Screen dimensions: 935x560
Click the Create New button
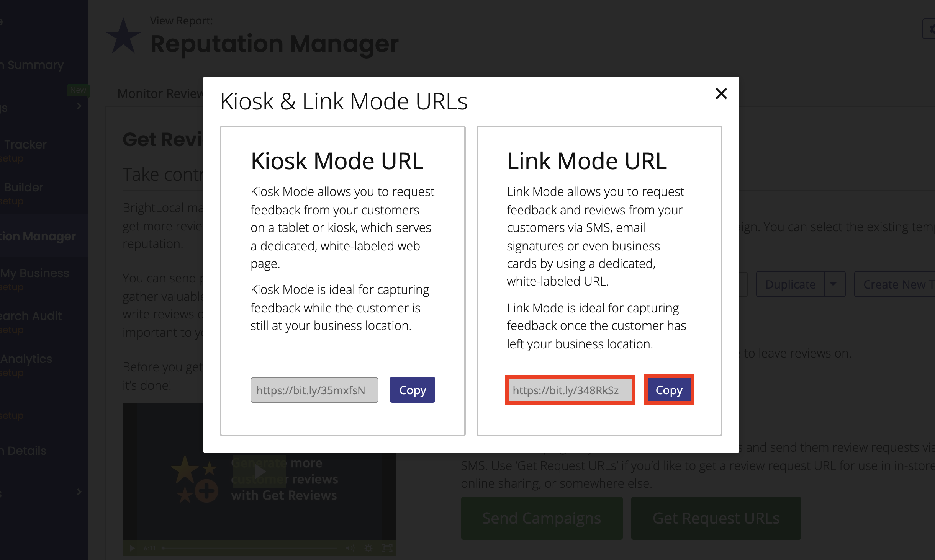click(895, 284)
